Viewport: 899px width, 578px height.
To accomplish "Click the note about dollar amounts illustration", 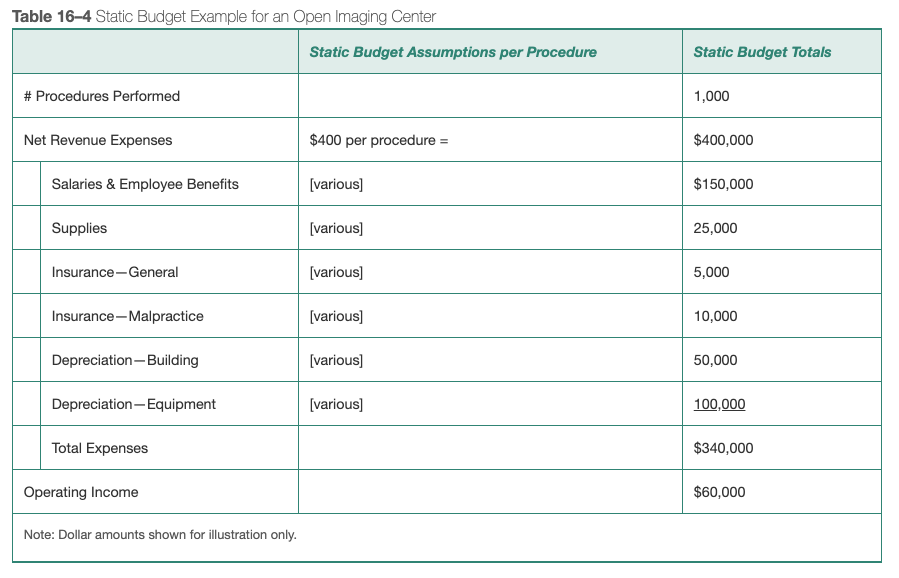I will [x=160, y=534].
